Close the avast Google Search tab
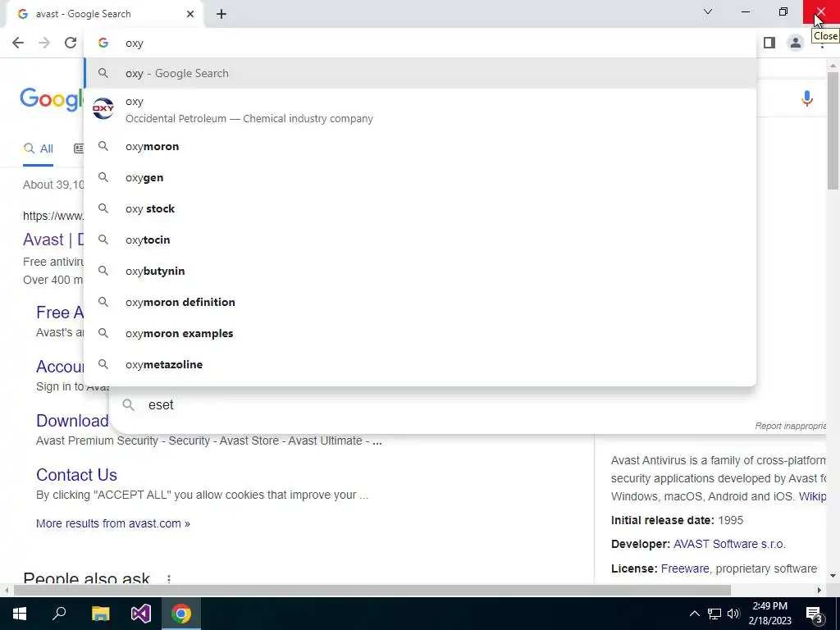This screenshot has width=840, height=630. [190, 14]
